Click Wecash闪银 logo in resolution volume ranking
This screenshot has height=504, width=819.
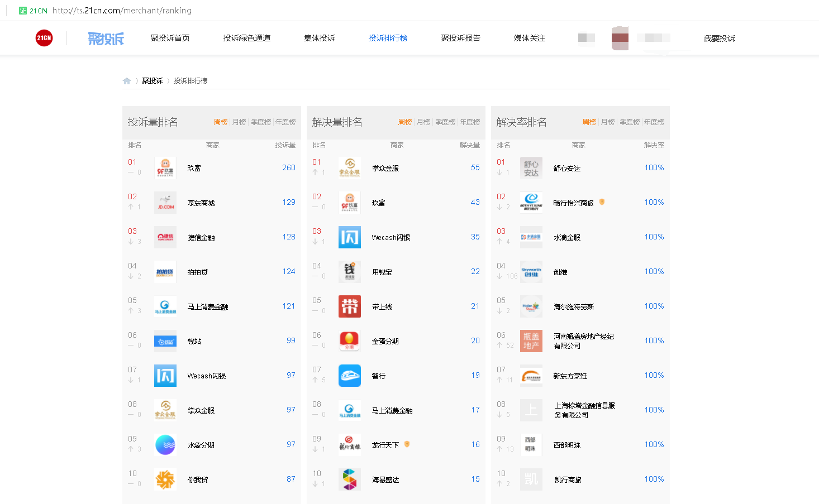click(x=350, y=237)
